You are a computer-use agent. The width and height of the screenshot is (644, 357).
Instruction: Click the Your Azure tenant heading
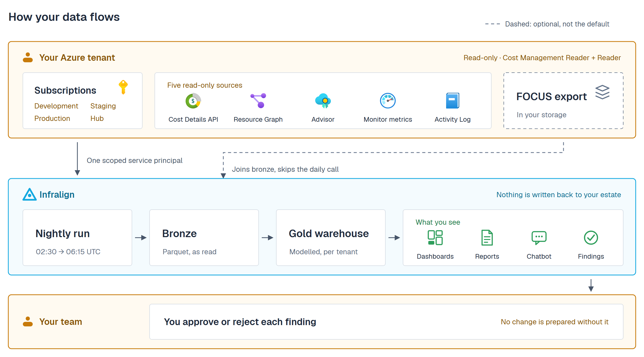pos(77,58)
